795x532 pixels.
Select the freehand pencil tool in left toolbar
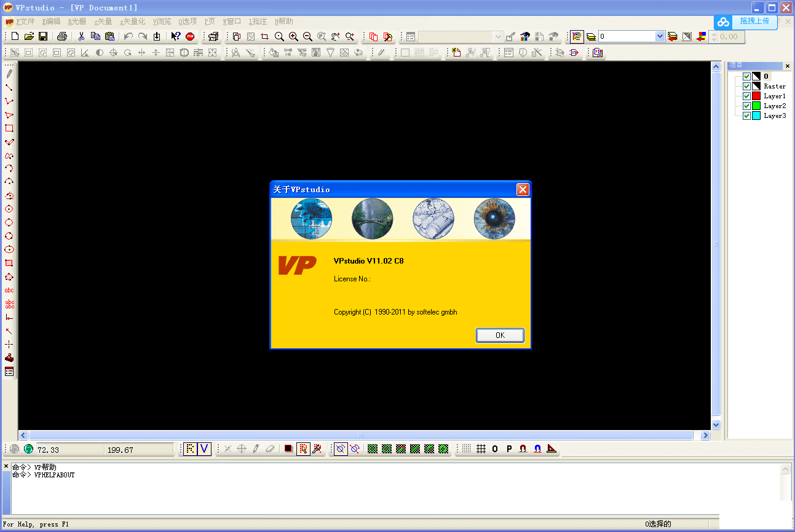point(9,74)
